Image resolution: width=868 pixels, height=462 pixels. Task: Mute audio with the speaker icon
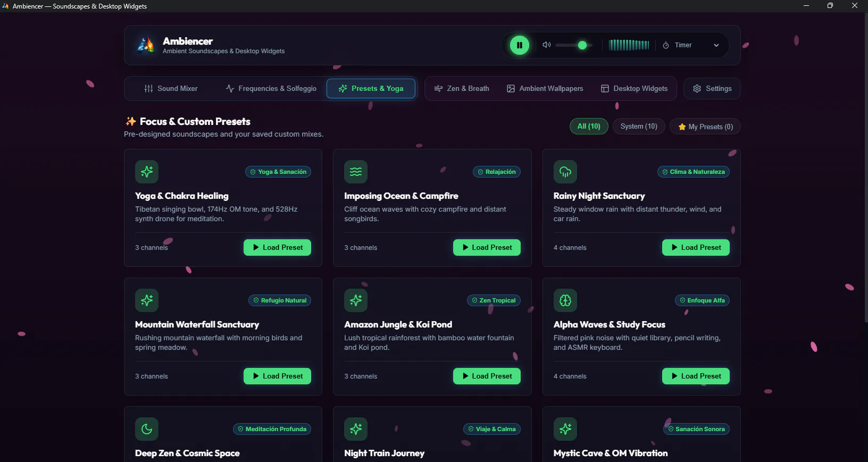coord(546,45)
